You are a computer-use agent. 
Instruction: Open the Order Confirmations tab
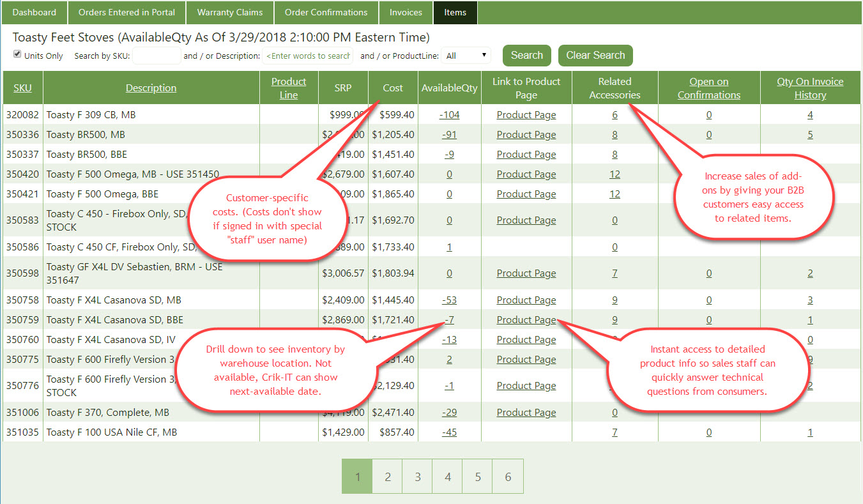click(x=326, y=12)
